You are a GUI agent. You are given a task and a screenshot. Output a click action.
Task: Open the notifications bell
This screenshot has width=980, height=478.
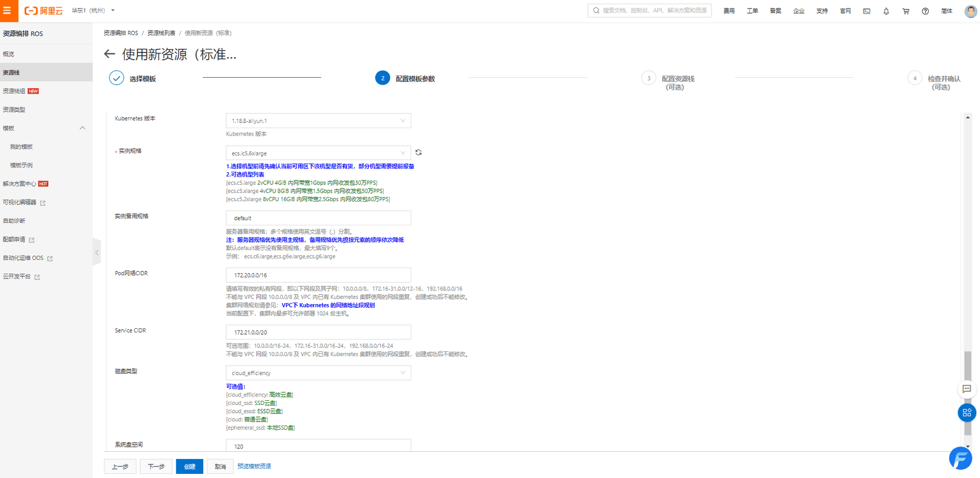click(x=886, y=11)
